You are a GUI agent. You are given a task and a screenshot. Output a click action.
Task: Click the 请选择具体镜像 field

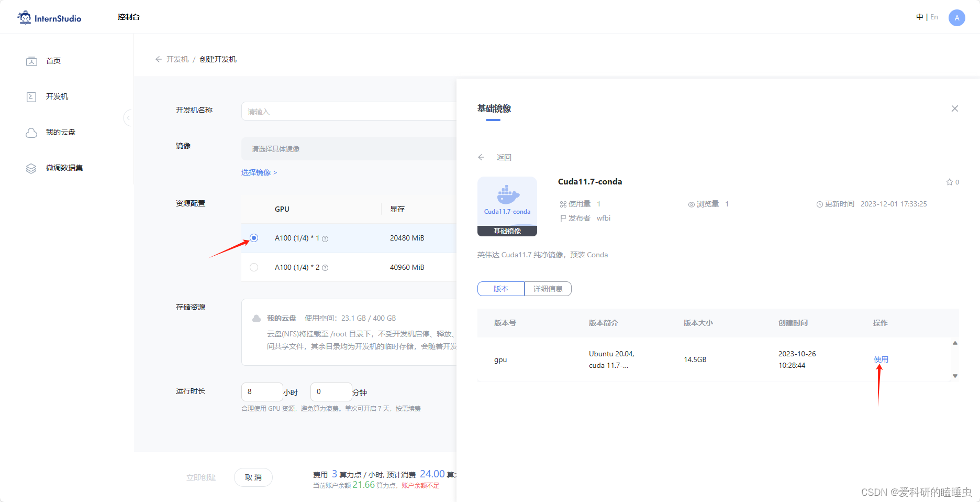[349, 149]
